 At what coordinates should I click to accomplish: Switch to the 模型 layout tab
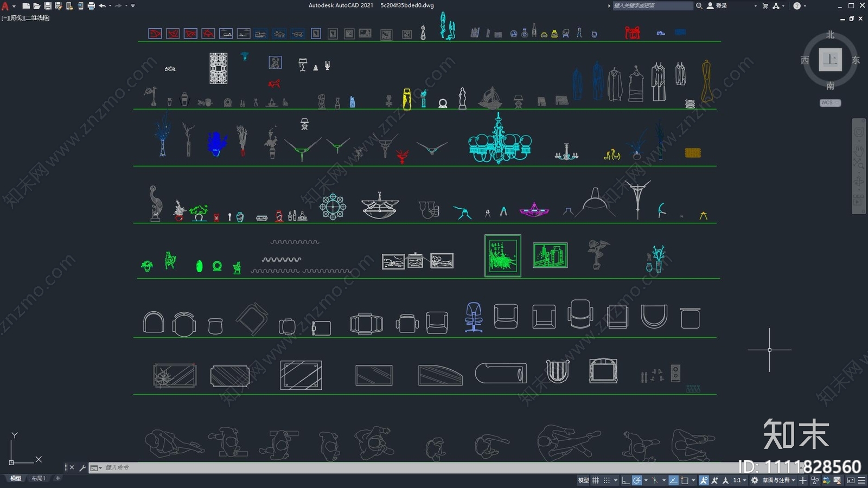(x=16, y=478)
